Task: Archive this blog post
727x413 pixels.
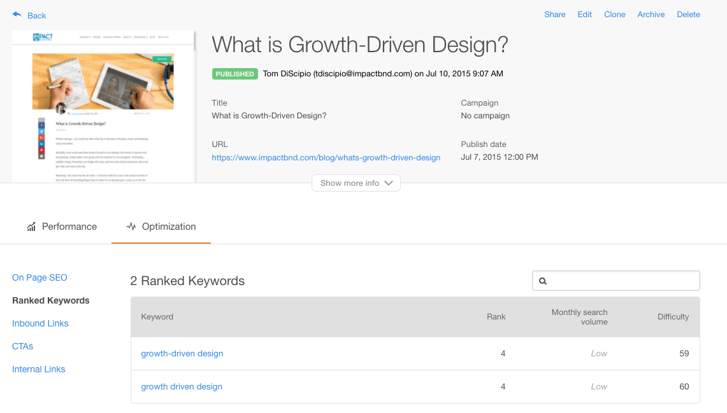Action: 650,14
